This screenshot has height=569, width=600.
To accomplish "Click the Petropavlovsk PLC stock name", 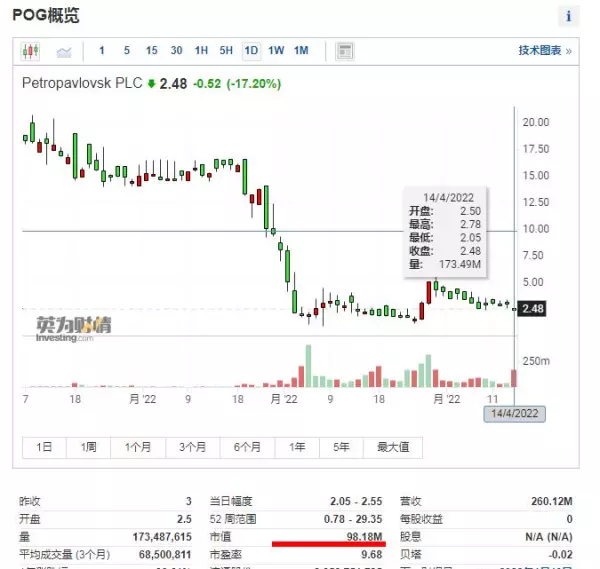I will coord(82,83).
